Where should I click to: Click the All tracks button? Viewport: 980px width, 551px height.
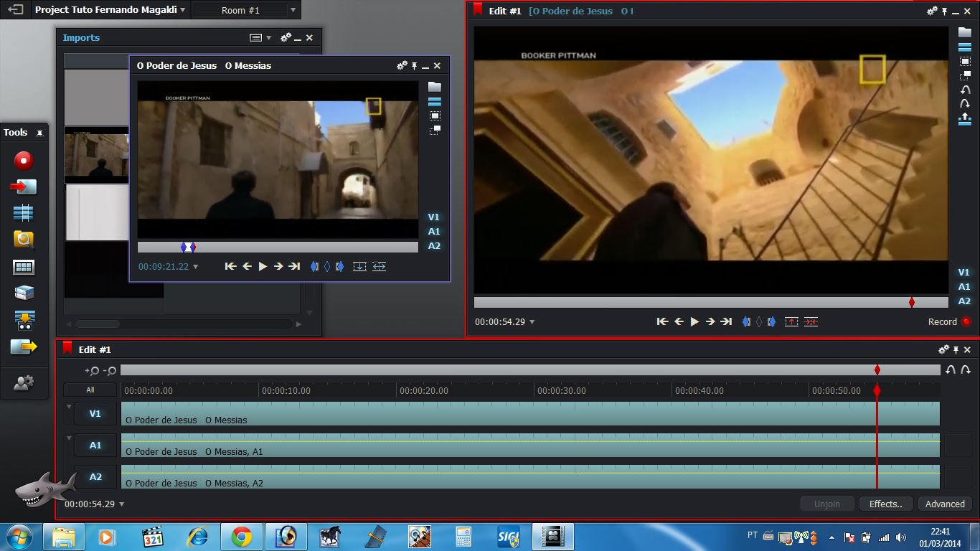pyautogui.click(x=90, y=390)
